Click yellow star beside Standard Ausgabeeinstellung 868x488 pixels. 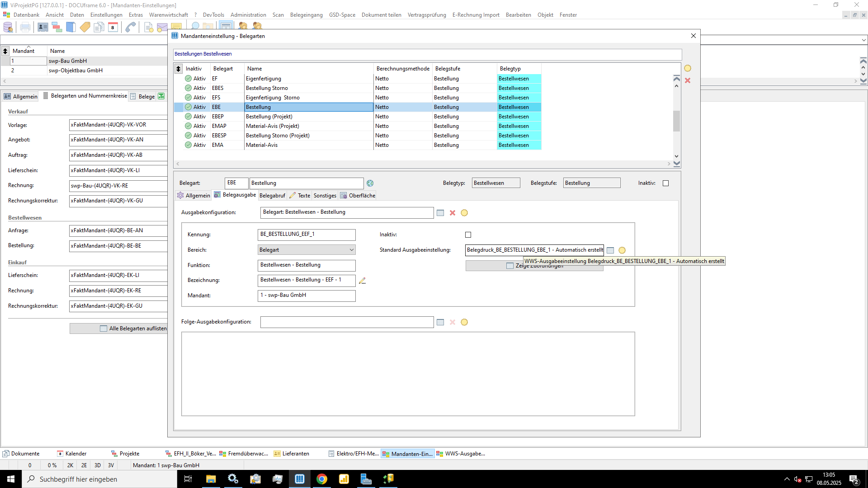pyautogui.click(x=622, y=250)
